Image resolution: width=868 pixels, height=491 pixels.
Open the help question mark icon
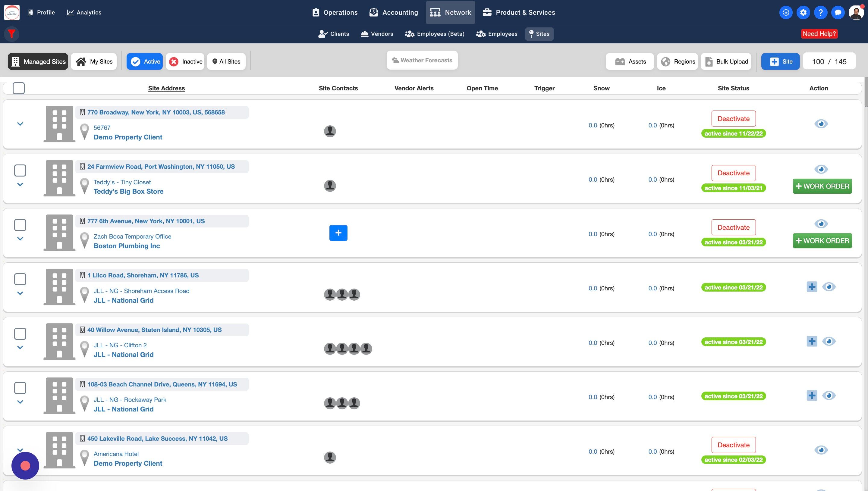click(820, 12)
